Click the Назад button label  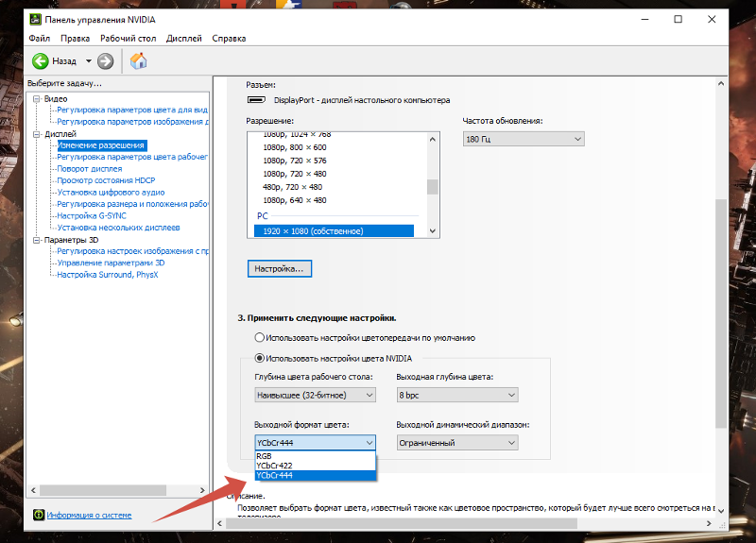(64, 61)
